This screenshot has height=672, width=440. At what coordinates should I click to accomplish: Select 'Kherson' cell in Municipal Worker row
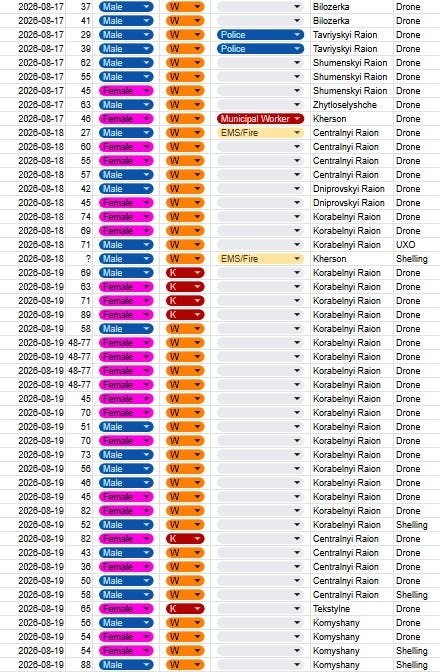352,119
